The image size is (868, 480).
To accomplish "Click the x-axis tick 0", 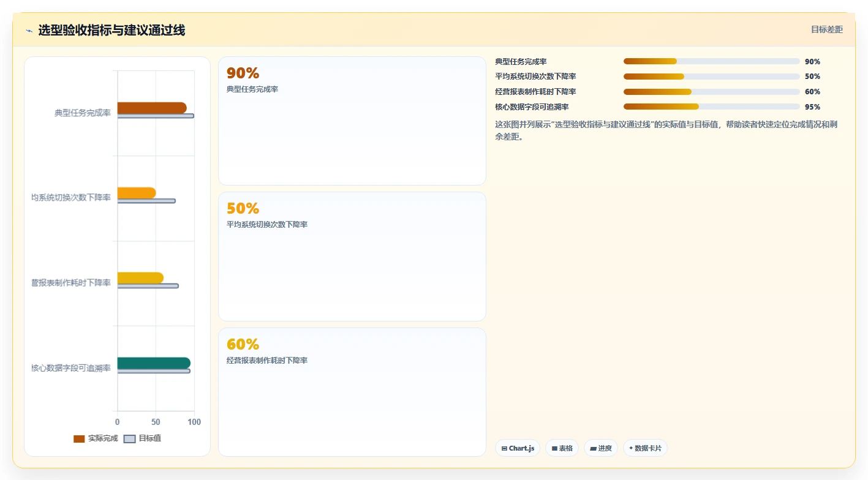I will (118, 422).
